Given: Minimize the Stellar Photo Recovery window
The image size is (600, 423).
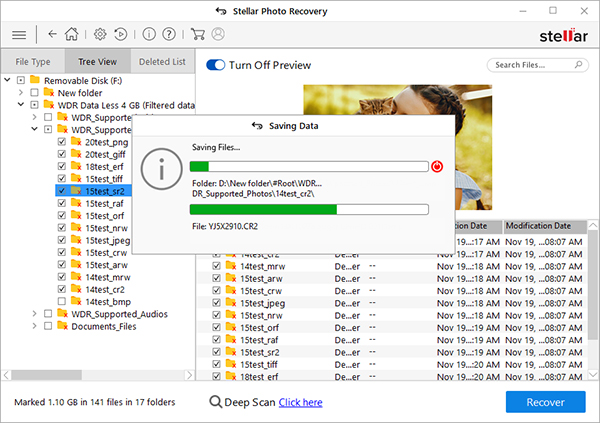Looking at the screenshot, I should [x=523, y=11].
